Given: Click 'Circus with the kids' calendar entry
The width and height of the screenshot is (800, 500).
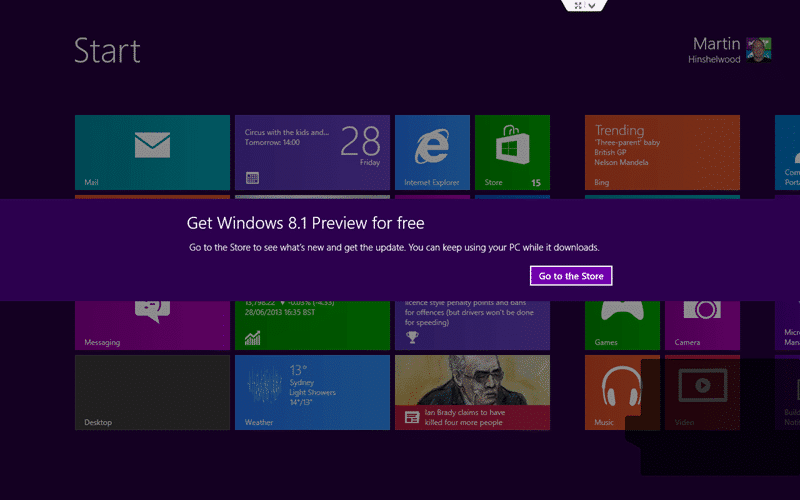Looking at the screenshot, I should click(287, 132).
